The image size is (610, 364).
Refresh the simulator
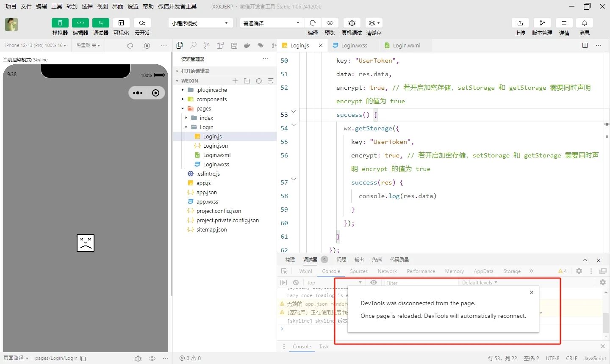click(130, 46)
